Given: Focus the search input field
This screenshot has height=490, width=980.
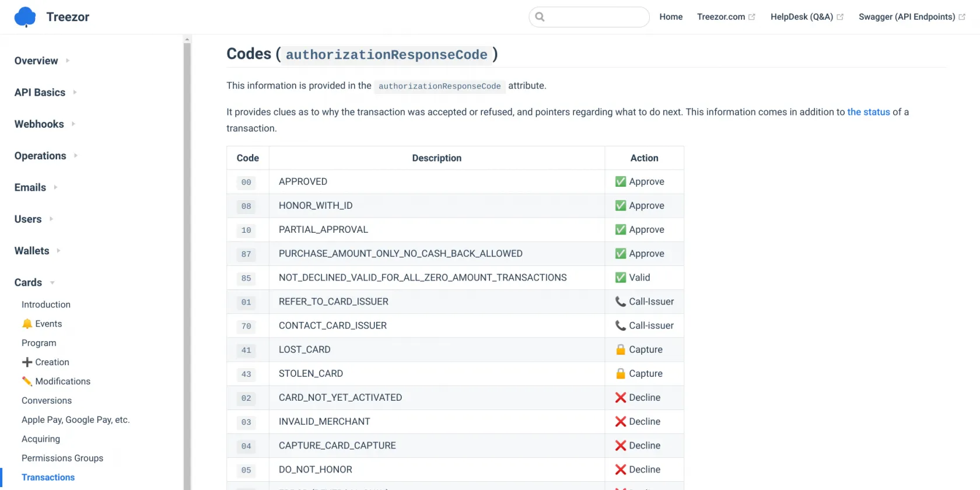Looking at the screenshot, I should pos(595,17).
